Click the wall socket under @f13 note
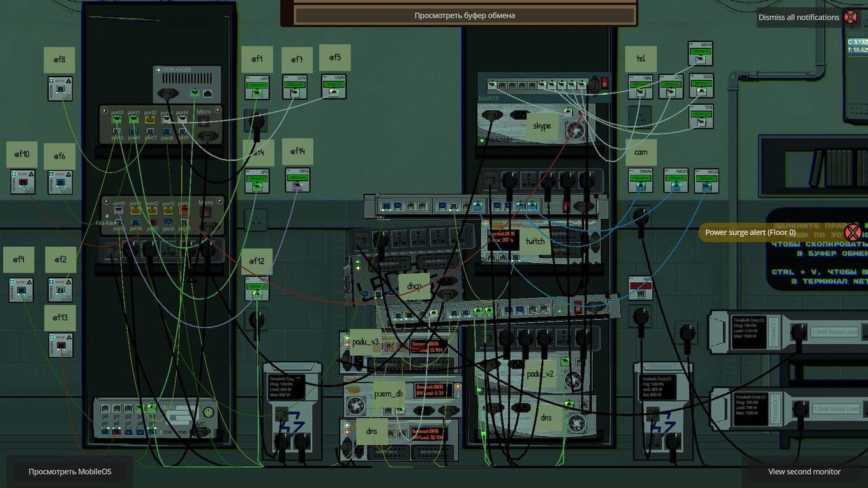 [61, 345]
